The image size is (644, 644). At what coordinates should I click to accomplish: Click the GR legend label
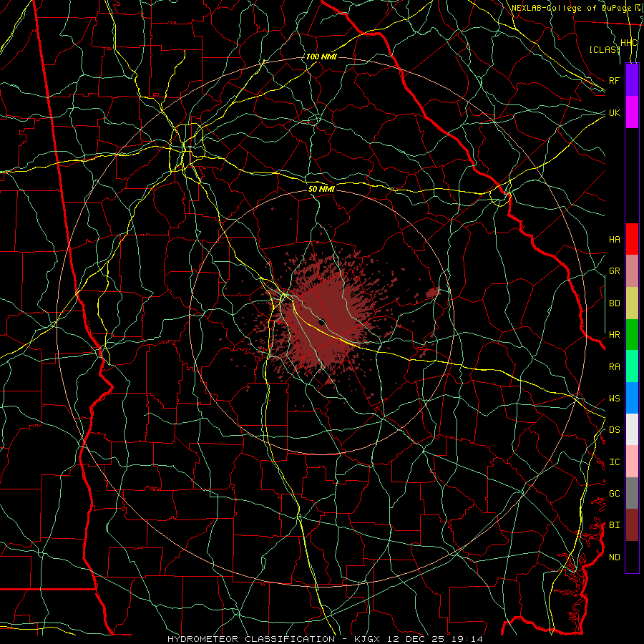click(614, 271)
